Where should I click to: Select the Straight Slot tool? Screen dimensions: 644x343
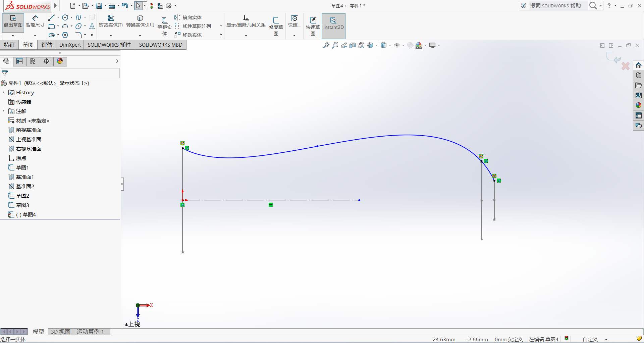coord(52,35)
